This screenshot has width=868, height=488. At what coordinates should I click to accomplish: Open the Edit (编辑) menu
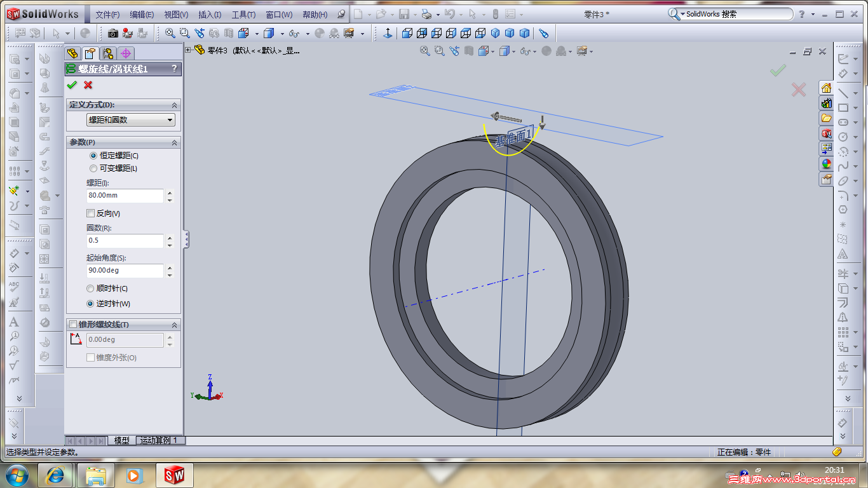click(x=142, y=15)
